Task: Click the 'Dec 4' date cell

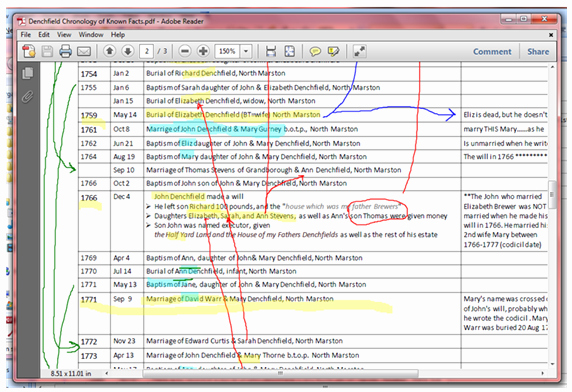Action: click(121, 197)
